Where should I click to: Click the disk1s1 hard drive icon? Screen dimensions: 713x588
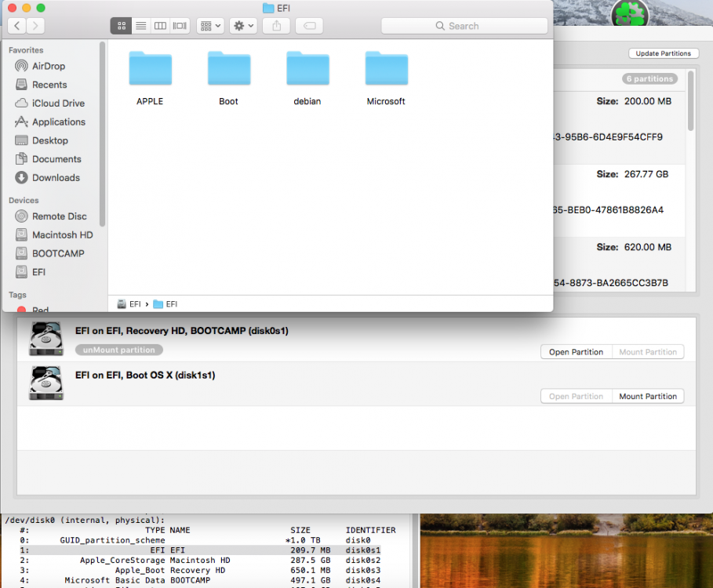(46, 383)
